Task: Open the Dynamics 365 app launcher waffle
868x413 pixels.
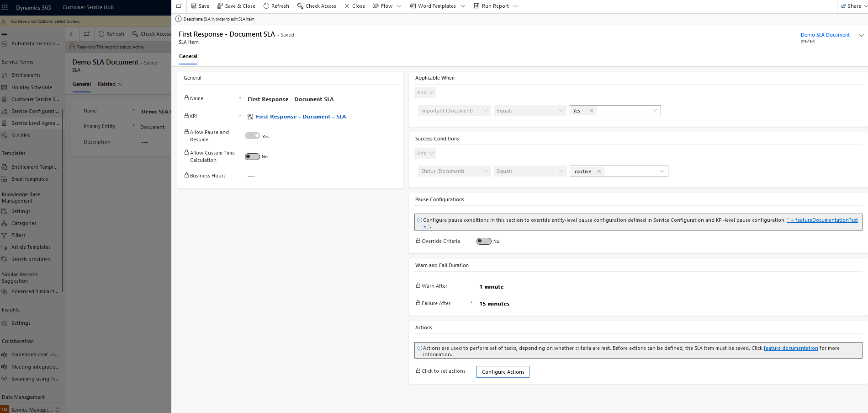Action: coord(5,7)
